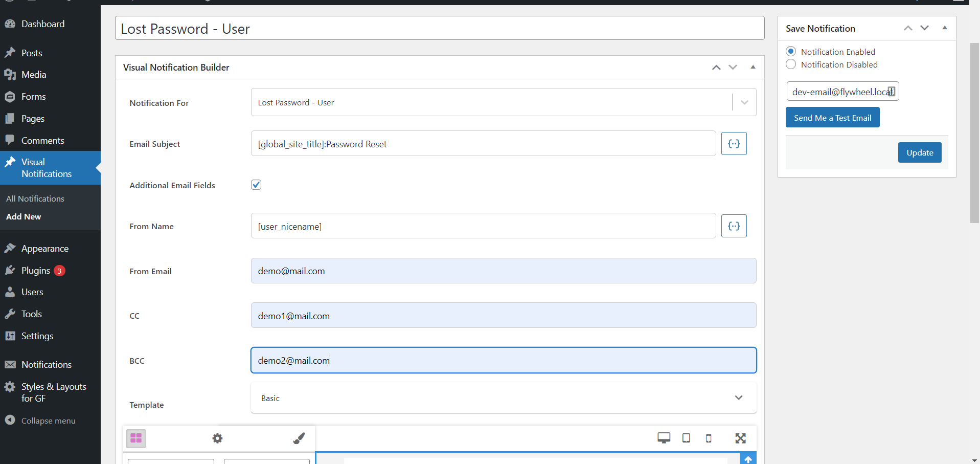Click the Visual Notifications pin icon
This screenshot has height=464, width=980.
pos(10,162)
